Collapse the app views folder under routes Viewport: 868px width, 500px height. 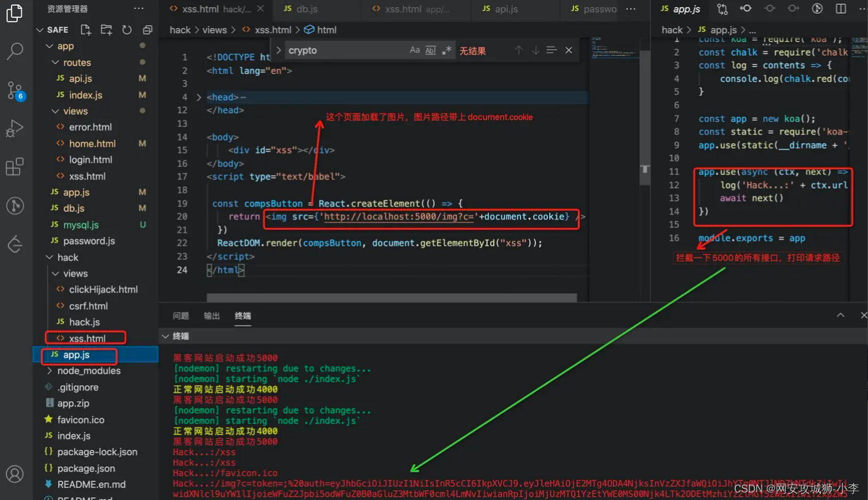55,111
